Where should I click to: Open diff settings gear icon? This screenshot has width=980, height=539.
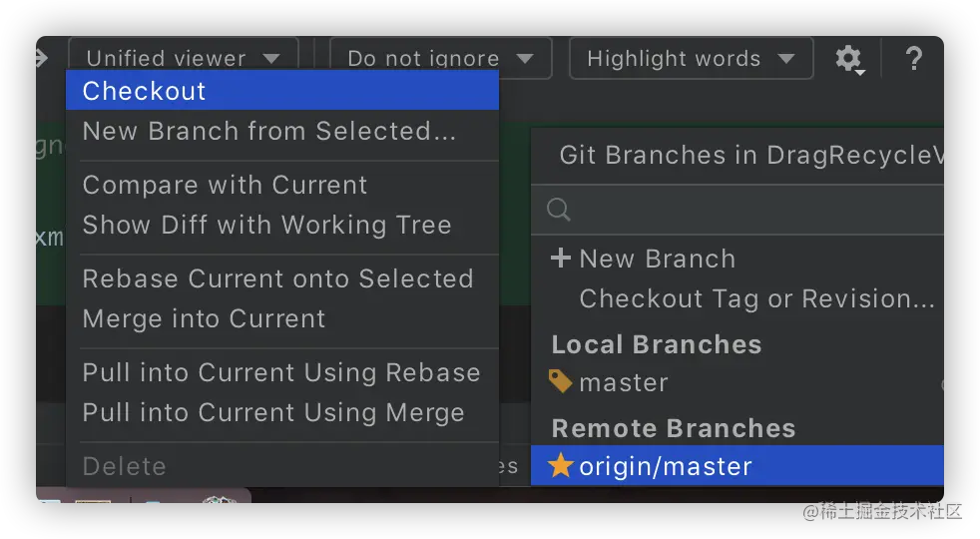850,60
